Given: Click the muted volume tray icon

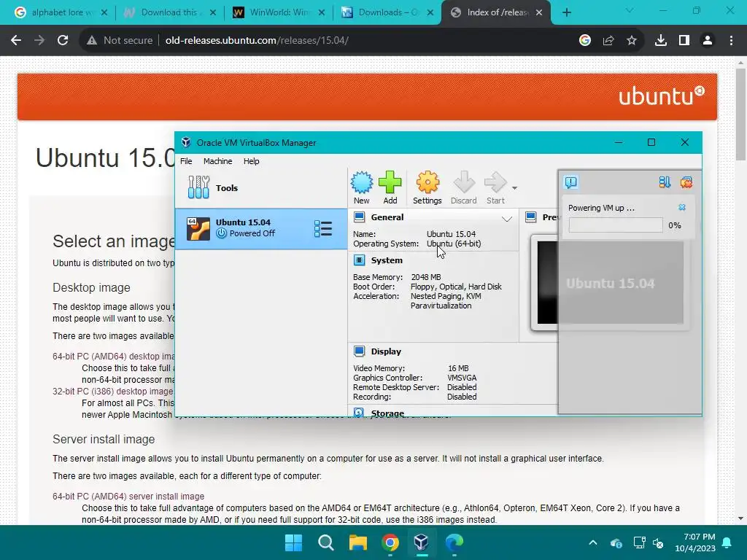Looking at the screenshot, I should coord(658,542).
